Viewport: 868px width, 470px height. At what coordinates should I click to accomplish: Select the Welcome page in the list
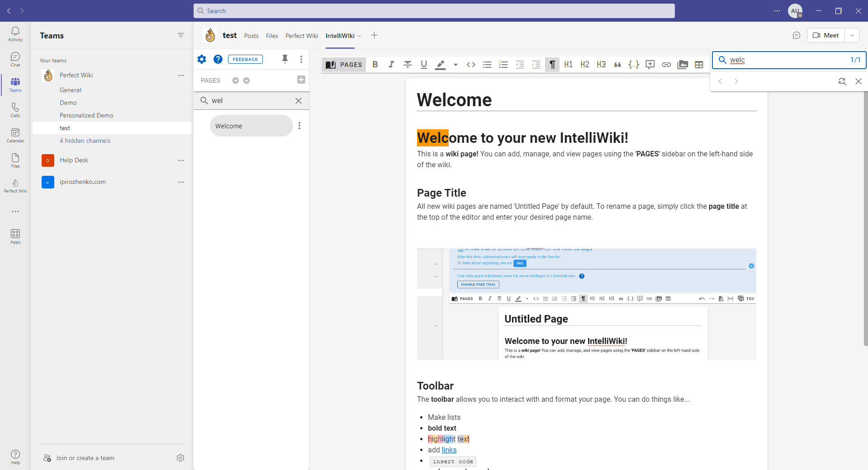251,126
